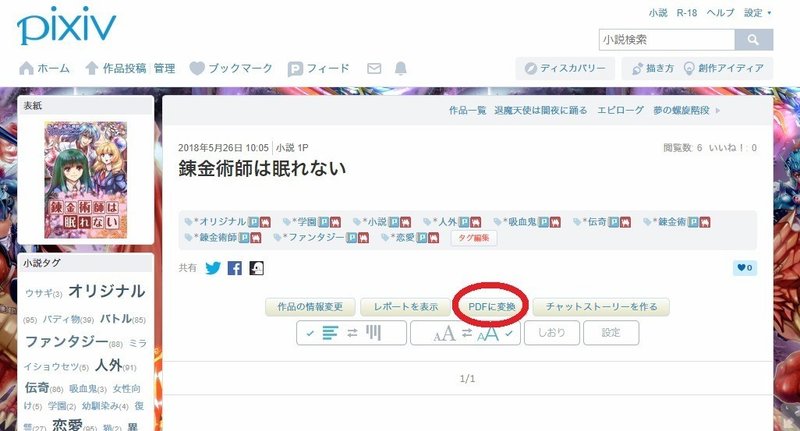
Task: Select larger font size option
Action: click(488, 334)
